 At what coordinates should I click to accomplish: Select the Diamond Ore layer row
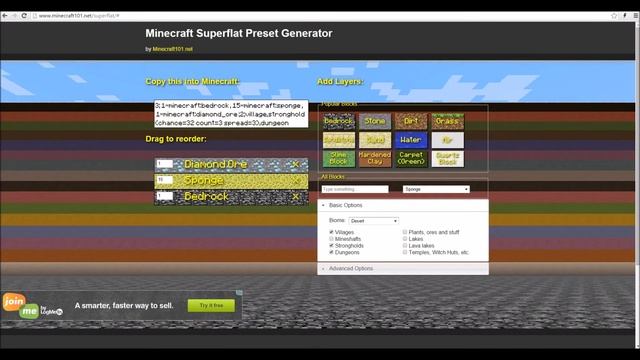tap(231, 164)
